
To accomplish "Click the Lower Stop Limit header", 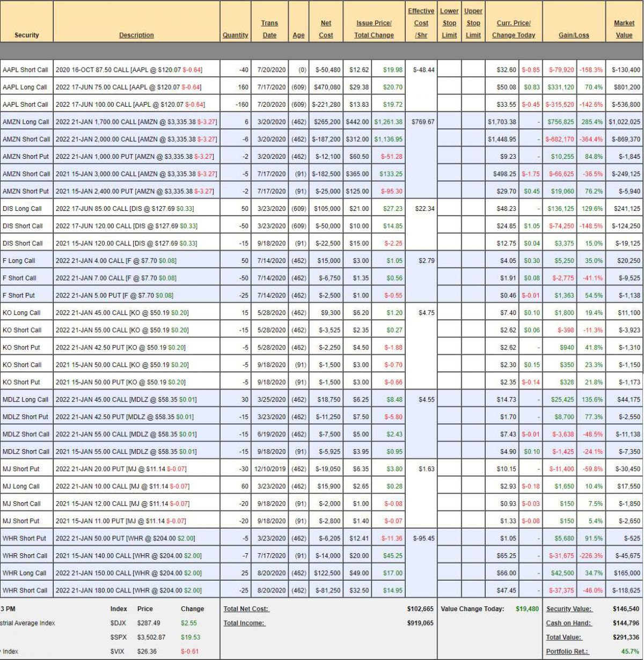I will pos(449,23).
